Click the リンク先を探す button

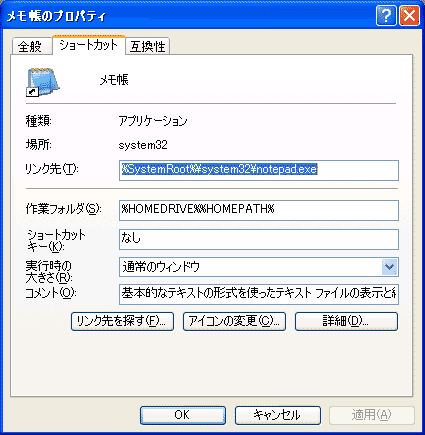(122, 321)
